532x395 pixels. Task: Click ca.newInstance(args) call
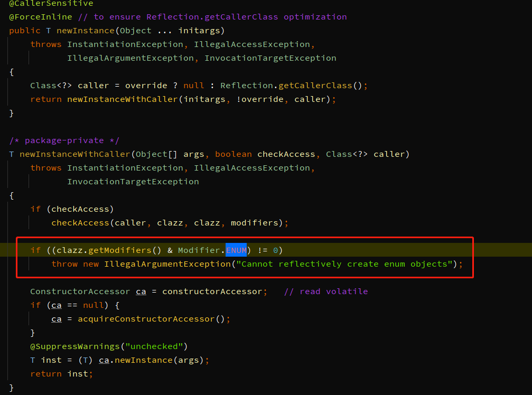click(x=151, y=360)
